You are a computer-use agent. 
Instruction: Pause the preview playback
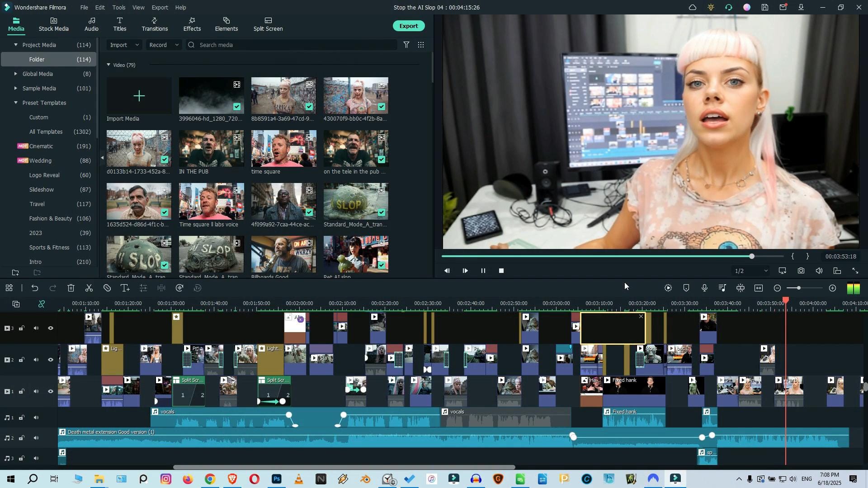coord(483,271)
